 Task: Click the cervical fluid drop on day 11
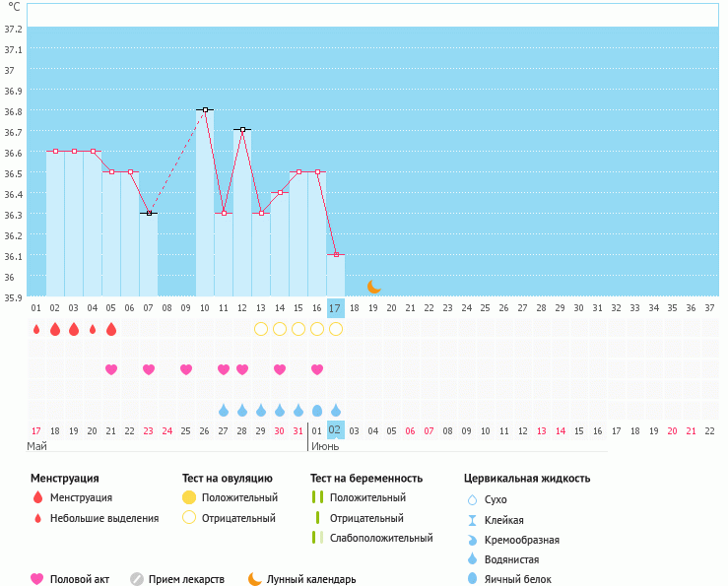224,410
